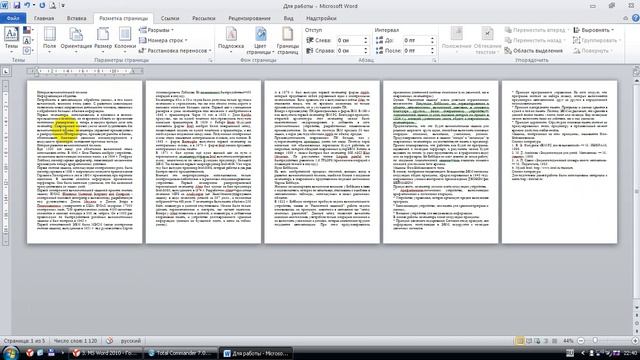
Task: Customize Quick Access Toolbar dropdown
Action: pos(63,6)
